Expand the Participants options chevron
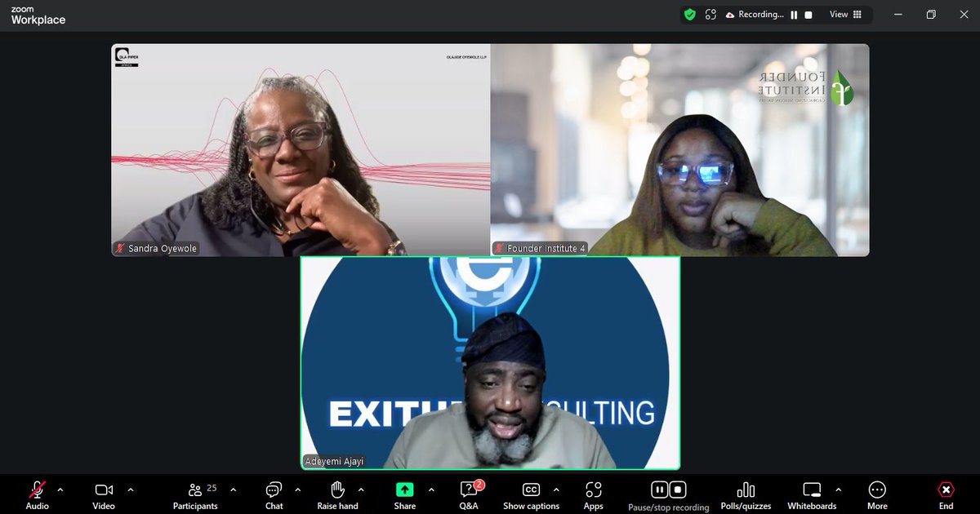This screenshot has width=980, height=514. pos(233,490)
